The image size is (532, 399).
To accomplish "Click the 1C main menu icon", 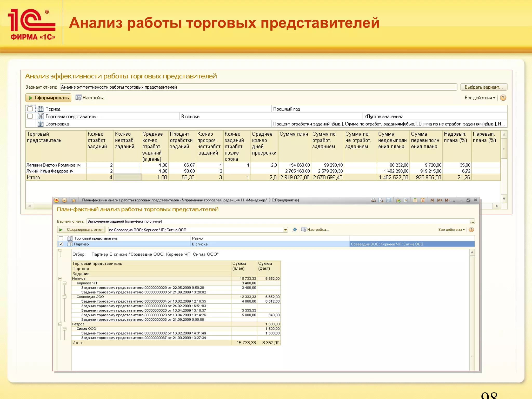I will (x=56, y=200).
